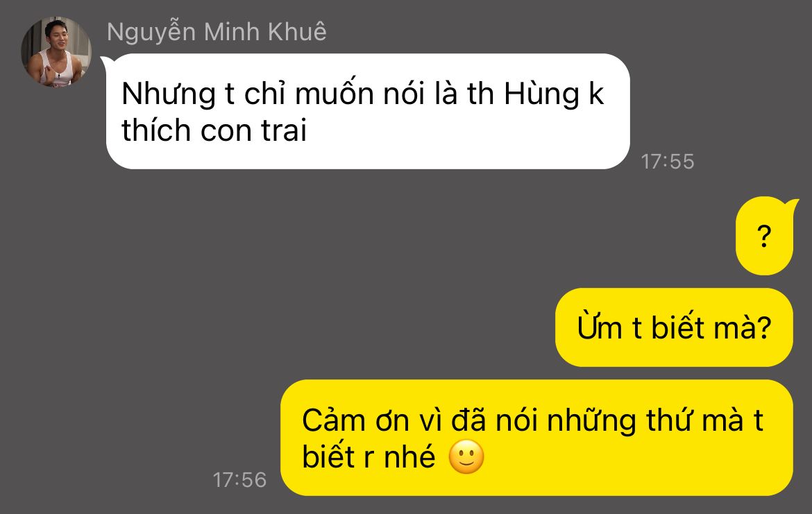Click the word "những" in last bubble
Screen dimensions: 812x514
591,420
